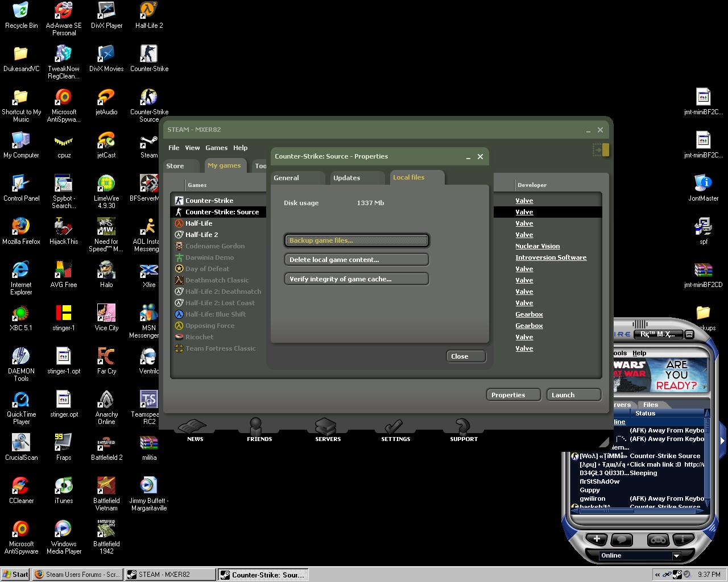Switch to the Xfire Files tab
The image size is (728, 582).
point(651,405)
